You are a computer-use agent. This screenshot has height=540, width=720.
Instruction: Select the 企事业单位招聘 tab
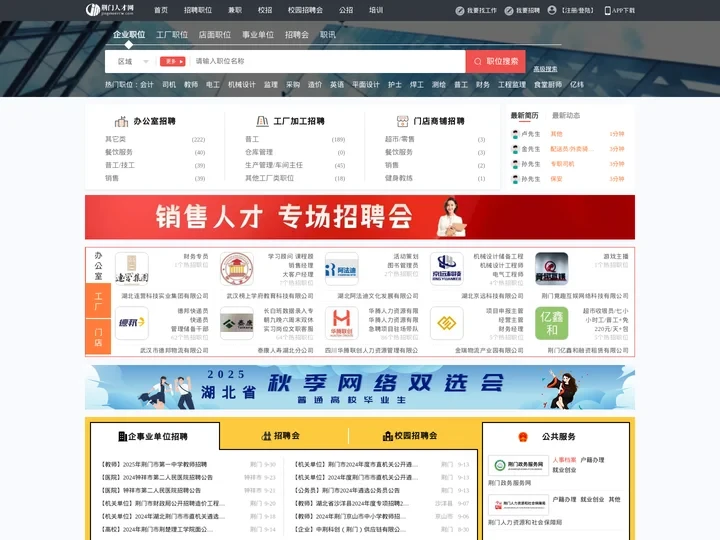[x=153, y=437]
